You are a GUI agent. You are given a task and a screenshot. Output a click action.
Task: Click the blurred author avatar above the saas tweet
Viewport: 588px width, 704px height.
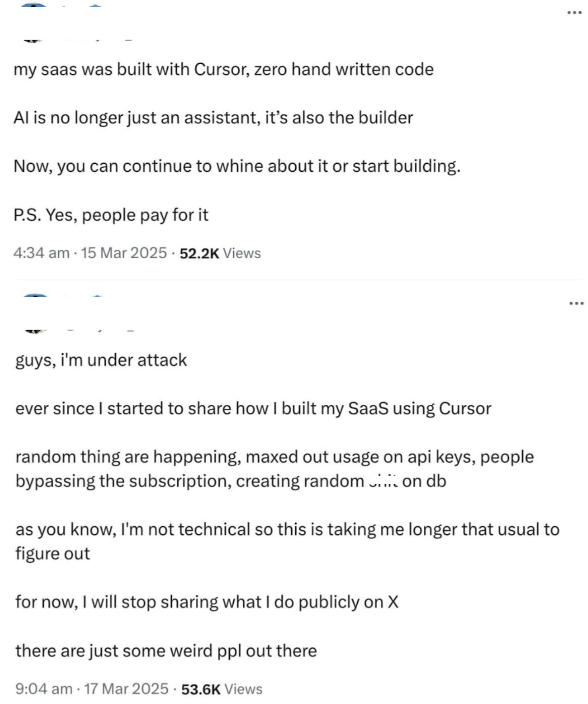click(x=33, y=22)
